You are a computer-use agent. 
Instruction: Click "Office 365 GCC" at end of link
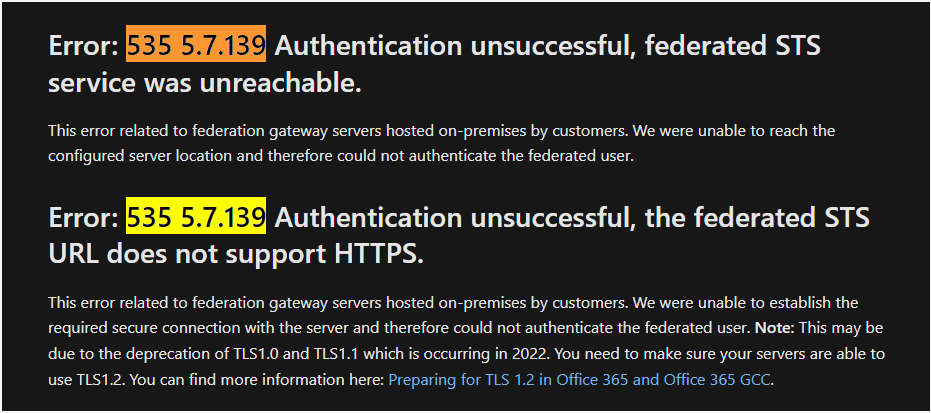click(724, 380)
